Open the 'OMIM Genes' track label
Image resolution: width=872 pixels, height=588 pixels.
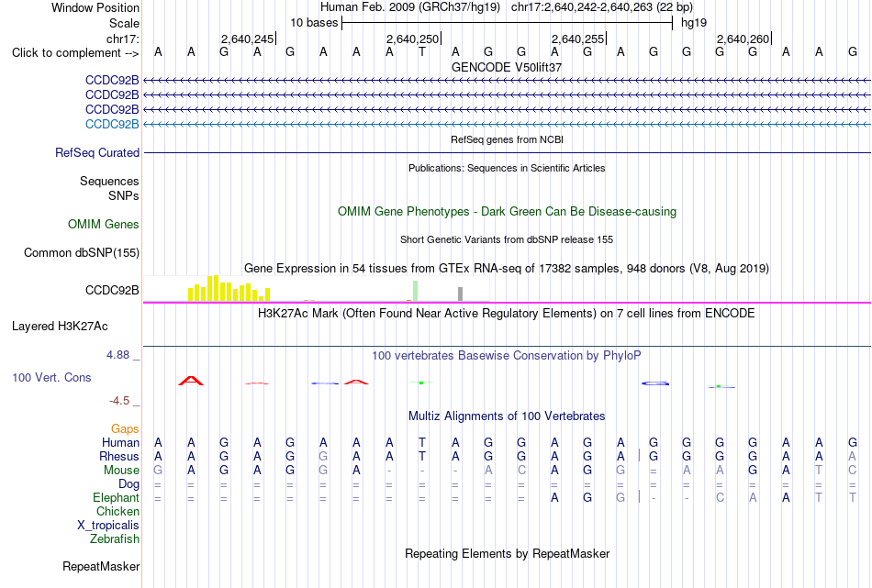tap(103, 224)
